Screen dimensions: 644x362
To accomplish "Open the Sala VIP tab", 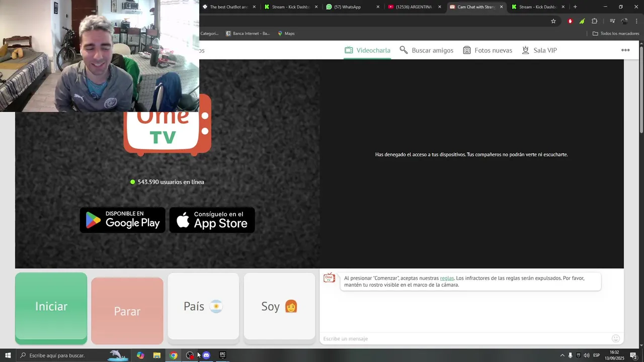I will (x=539, y=50).
